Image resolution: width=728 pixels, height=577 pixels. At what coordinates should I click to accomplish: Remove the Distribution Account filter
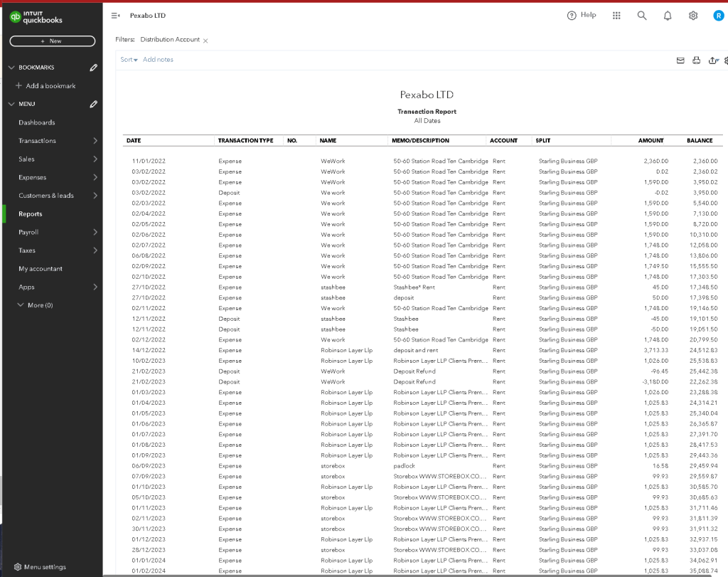click(x=205, y=41)
